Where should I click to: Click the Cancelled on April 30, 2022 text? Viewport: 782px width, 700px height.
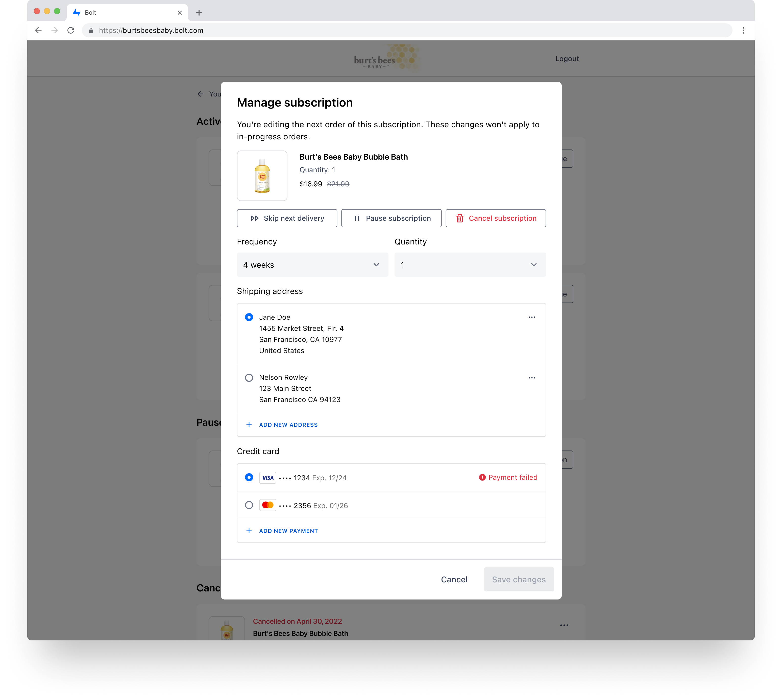[297, 621]
